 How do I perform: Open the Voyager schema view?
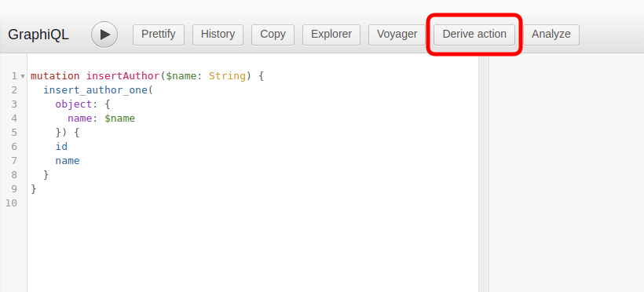[x=397, y=35]
